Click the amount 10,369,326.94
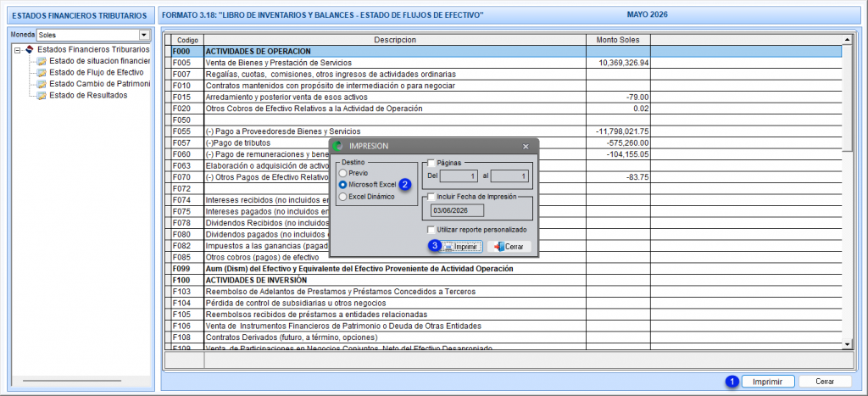This screenshot has width=868, height=396. click(x=624, y=63)
